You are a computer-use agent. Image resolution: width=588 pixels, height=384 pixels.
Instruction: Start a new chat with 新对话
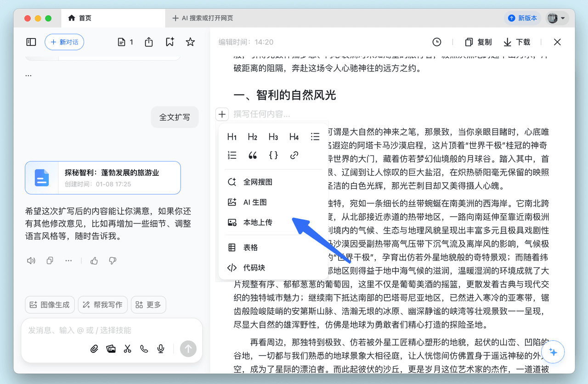pyautogui.click(x=64, y=42)
